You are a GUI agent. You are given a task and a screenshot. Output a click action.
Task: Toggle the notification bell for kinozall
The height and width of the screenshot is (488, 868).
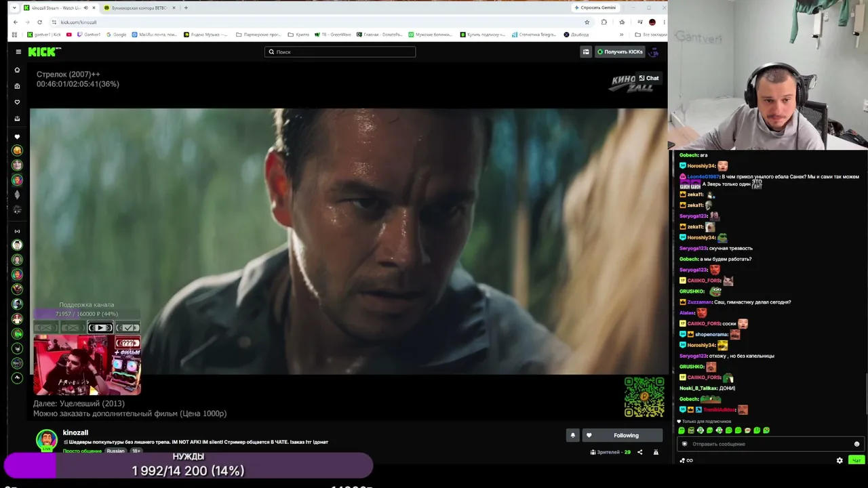572,435
